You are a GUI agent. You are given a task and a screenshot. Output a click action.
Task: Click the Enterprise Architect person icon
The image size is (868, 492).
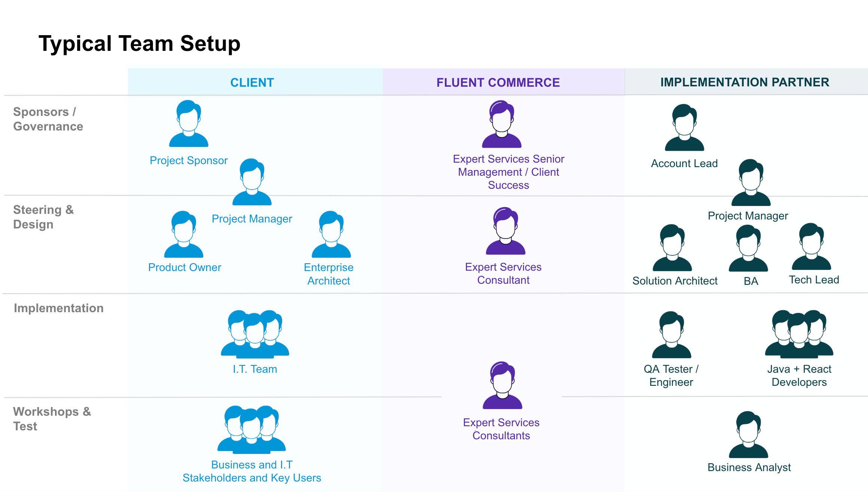click(331, 234)
